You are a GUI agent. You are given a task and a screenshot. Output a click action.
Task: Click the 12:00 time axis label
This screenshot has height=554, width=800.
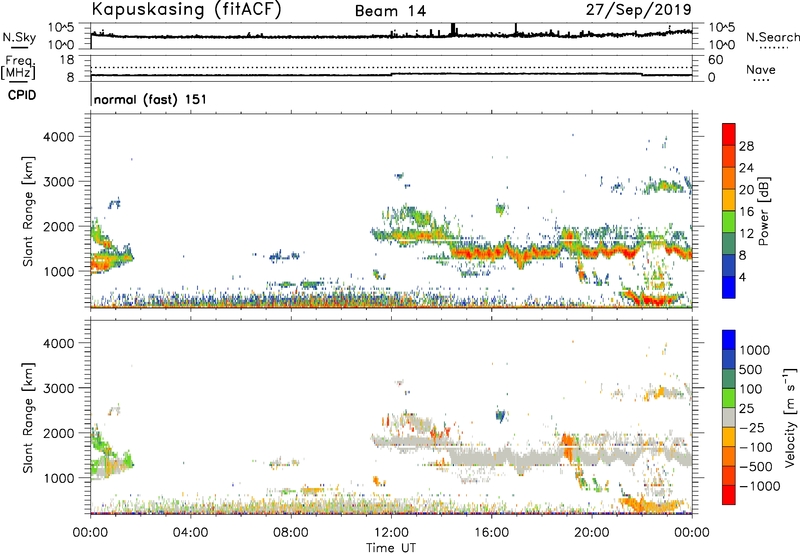pos(391,533)
